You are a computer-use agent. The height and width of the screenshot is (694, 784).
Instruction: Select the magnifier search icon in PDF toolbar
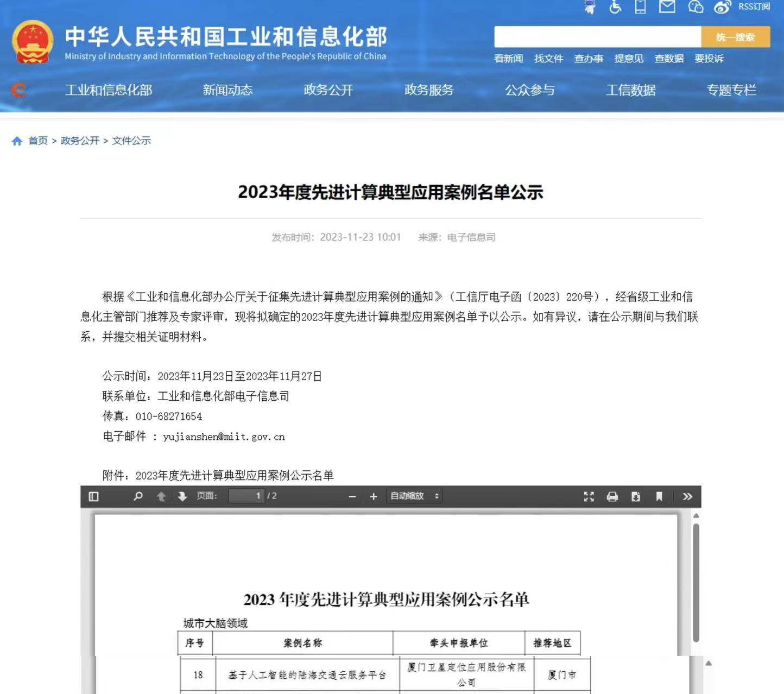click(137, 496)
